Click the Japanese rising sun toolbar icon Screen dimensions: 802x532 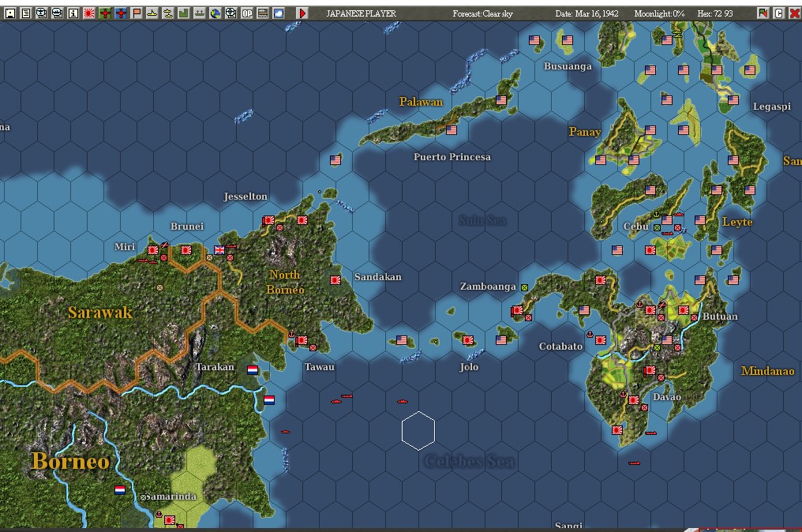89,13
